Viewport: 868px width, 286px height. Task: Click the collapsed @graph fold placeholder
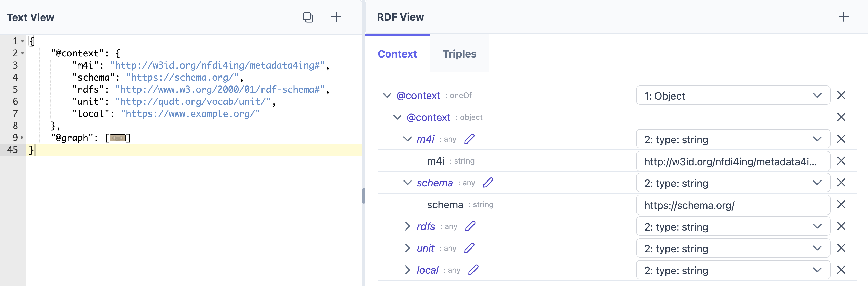118,138
